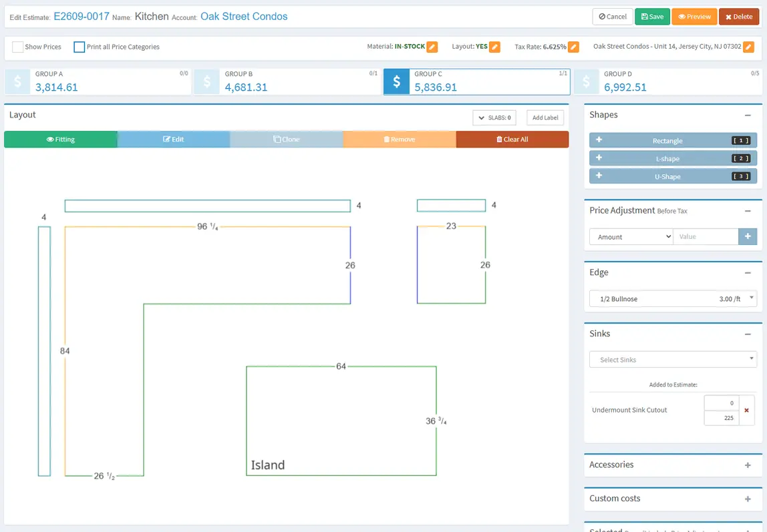
Task: Open estimate Preview
Action: (694, 17)
